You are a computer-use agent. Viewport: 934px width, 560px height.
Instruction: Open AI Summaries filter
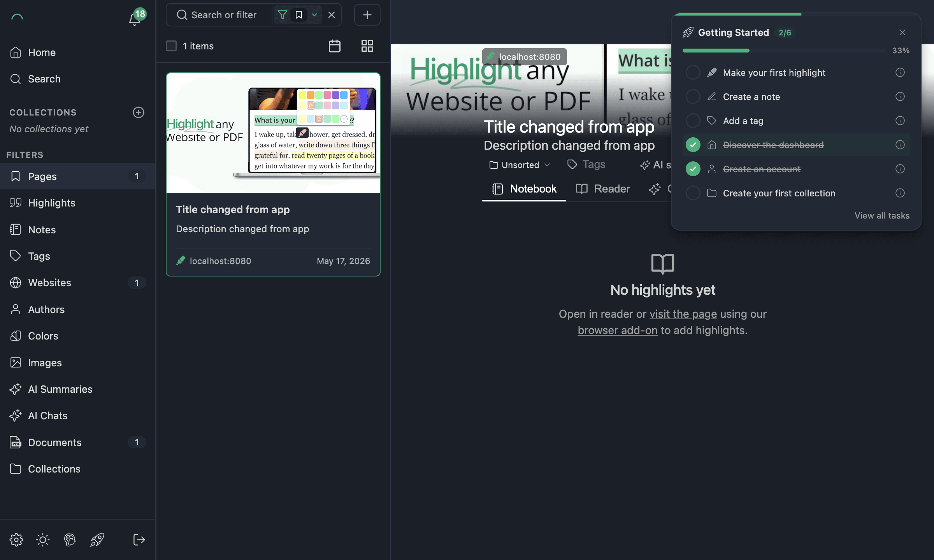[x=78, y=389]
